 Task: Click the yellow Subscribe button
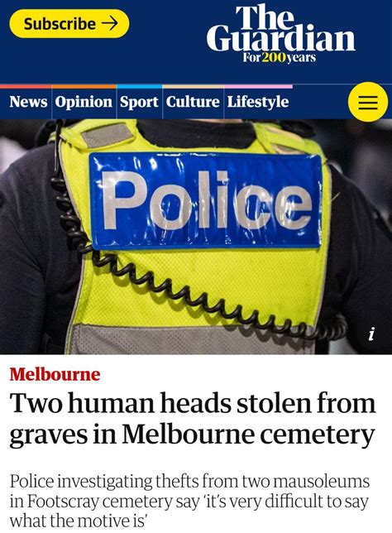[69, 23]
